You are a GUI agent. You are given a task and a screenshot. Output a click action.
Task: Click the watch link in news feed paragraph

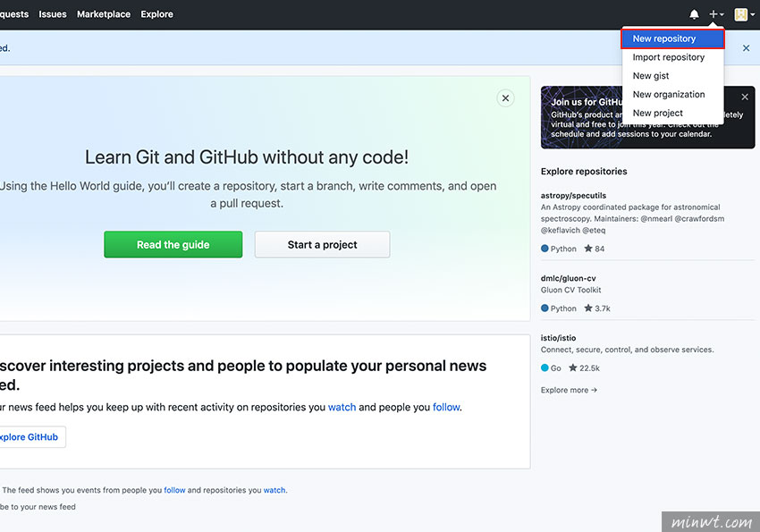pos(342,407)
